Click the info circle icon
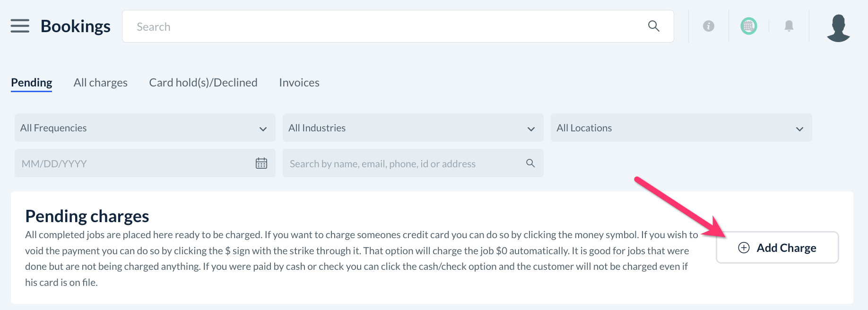 click(708, 26)
